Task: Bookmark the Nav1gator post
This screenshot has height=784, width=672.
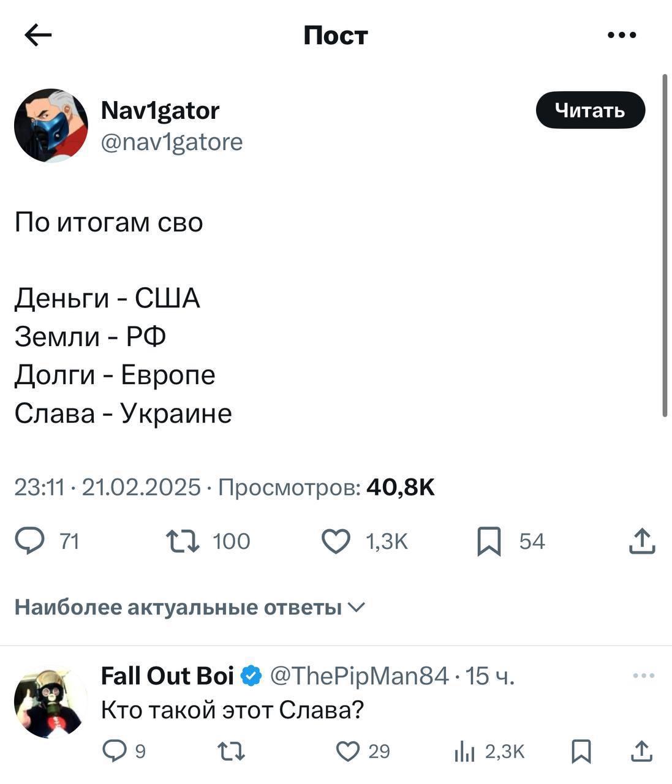Action: (x=489, y=541)
